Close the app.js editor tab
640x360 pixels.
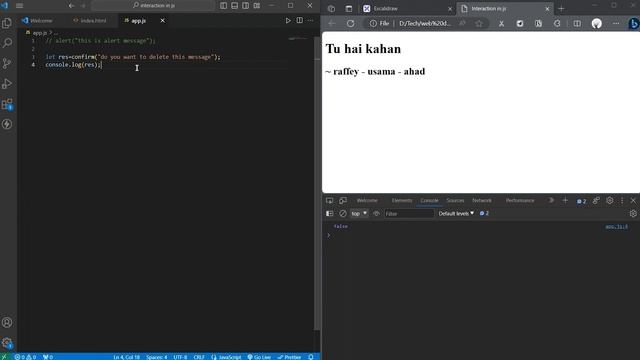(x=162, y=20)
